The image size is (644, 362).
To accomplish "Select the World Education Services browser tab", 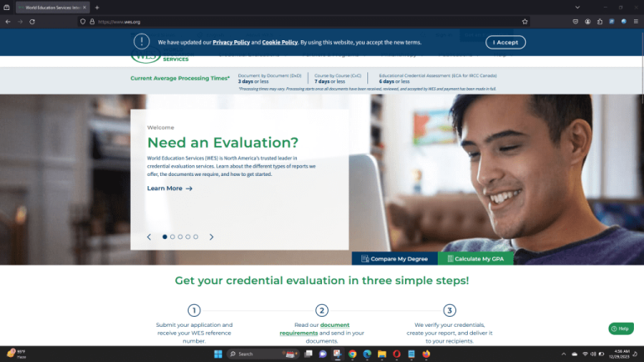I will [x=53, y=8].
